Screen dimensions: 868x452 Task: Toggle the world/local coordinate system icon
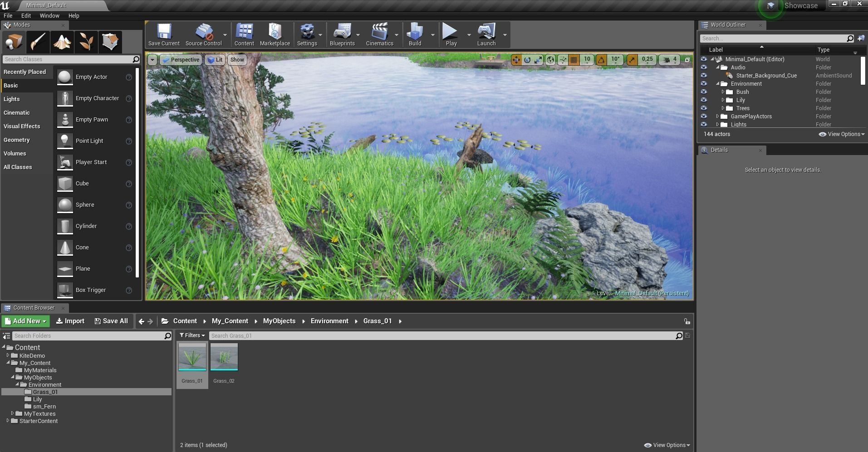click(x=550, y=60)
